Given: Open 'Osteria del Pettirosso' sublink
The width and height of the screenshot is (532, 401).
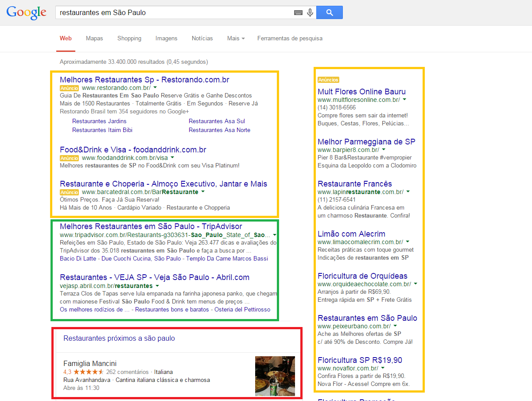Looking at the screenshot, I should pos(242,309).
